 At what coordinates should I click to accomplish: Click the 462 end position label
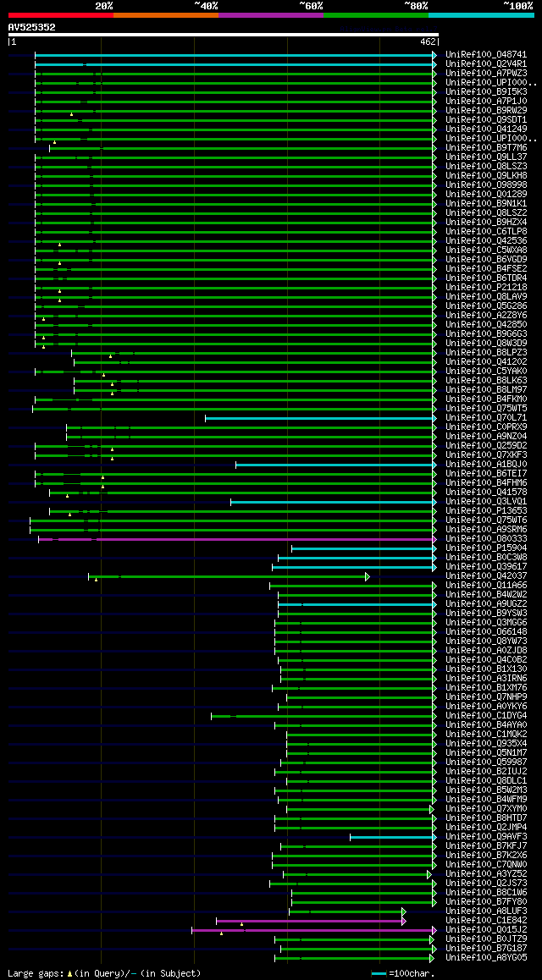429,41
